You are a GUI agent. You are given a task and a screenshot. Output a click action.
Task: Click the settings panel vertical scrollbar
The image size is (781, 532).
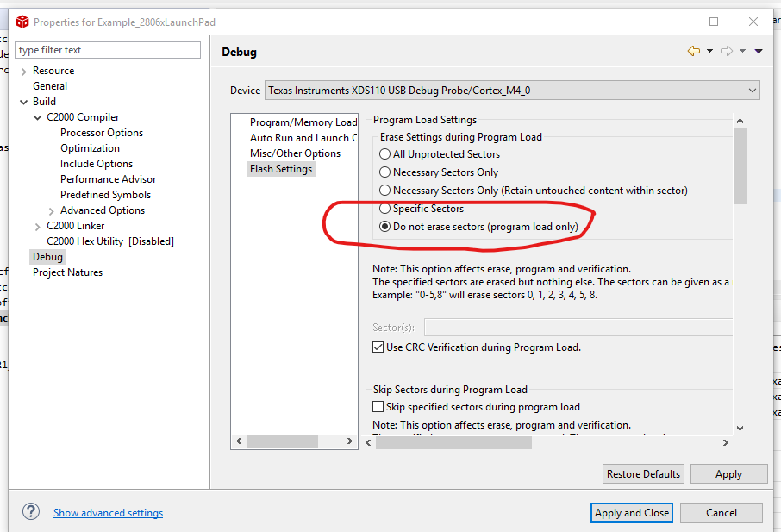740,164
